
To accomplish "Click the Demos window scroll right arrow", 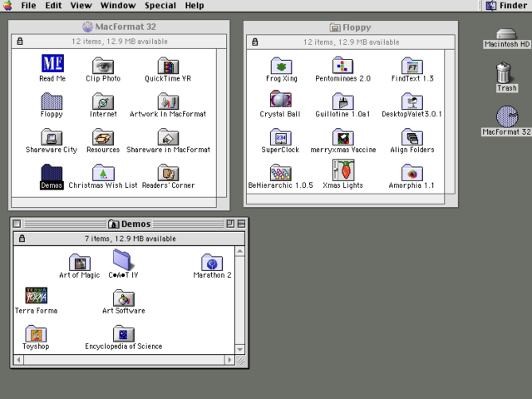I will pos(229,360).
